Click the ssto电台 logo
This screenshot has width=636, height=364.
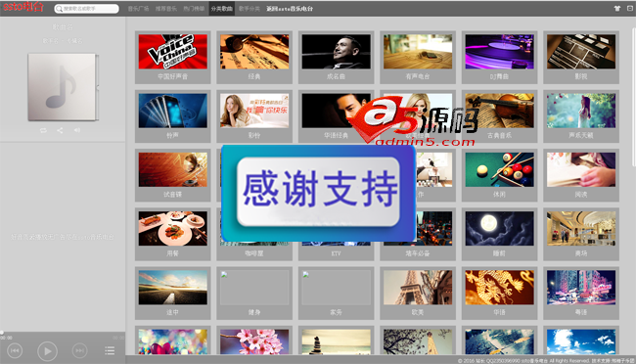(23, 7)
